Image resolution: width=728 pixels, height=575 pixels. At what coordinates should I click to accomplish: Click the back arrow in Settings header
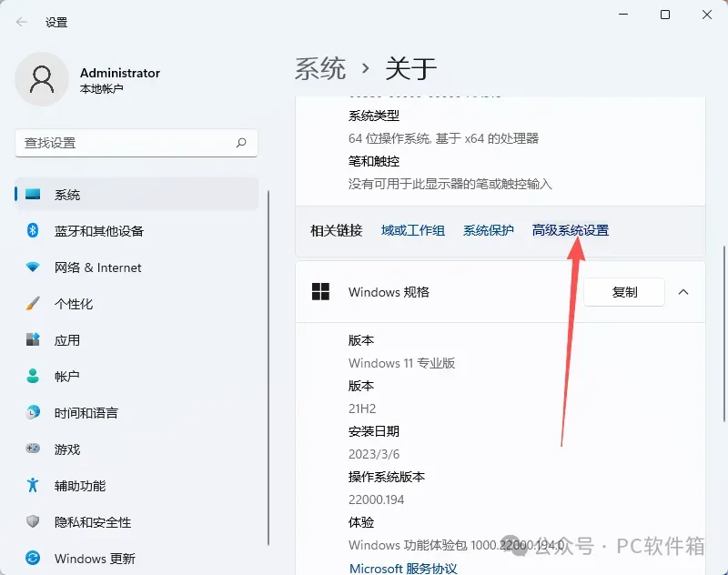pyautogui.click(x=21, y=22)
